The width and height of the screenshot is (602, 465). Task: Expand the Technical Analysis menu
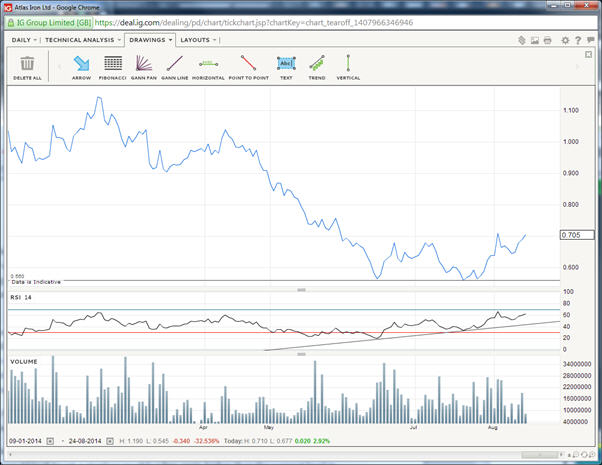[83, 41]
